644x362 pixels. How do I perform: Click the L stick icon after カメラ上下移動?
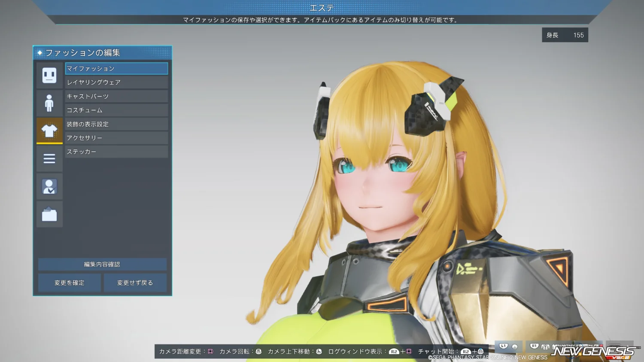coord(319,351)
